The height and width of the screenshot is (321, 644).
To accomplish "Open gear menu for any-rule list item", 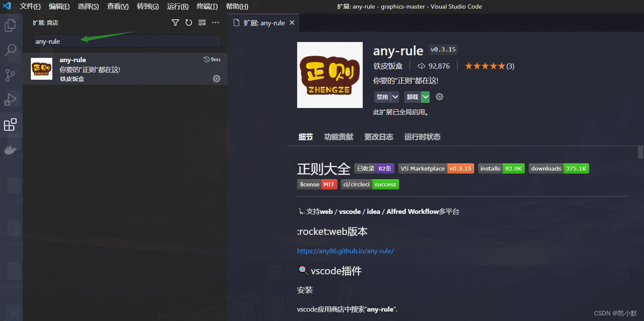I will (217, 78).
